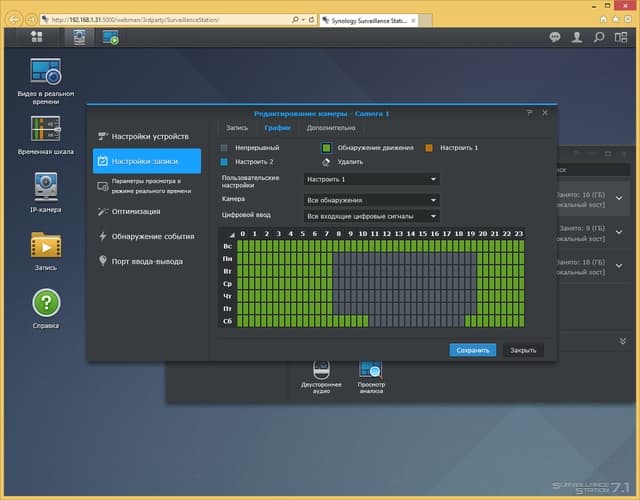The width and height of the screenshot is (640, 500).
Task: Select the Обнаружение движения green mode
Action: [367, 148]
